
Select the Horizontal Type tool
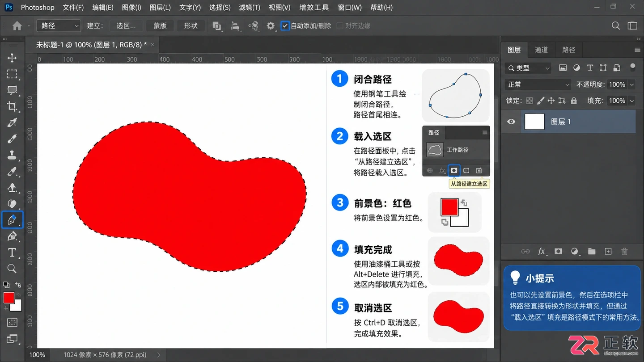tap(12, 253)
